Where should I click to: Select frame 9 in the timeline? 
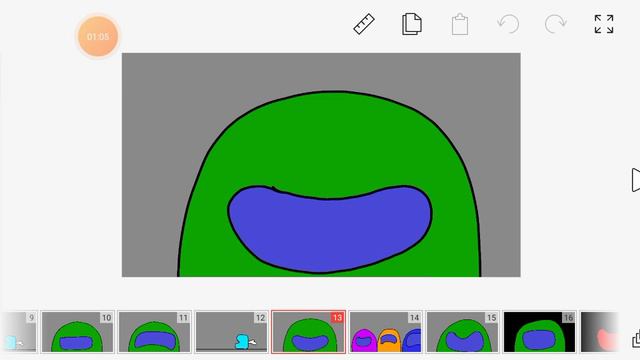pos(18,332)
